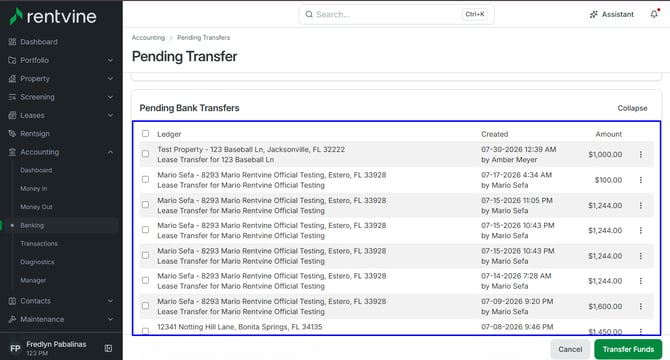This screenshot has width=670, height=360.
Task: Open the Manager submenu item
Action: 33,281
